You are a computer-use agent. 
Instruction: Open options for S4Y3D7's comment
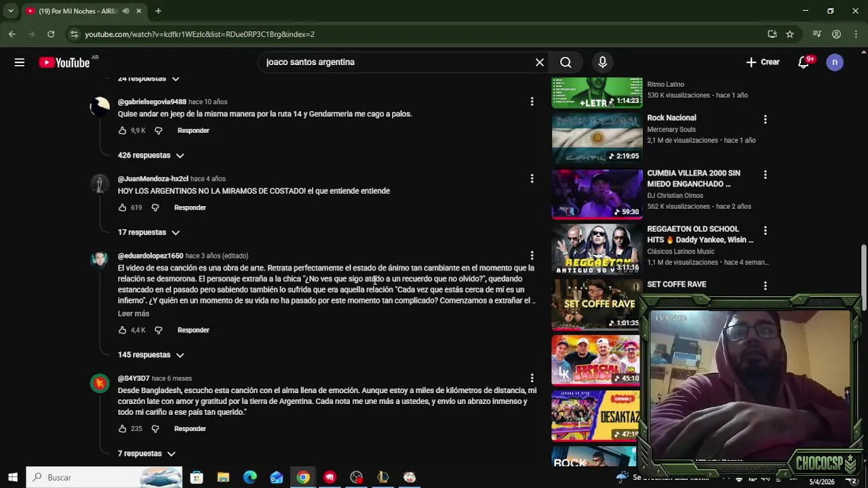(x=532, y=379)
